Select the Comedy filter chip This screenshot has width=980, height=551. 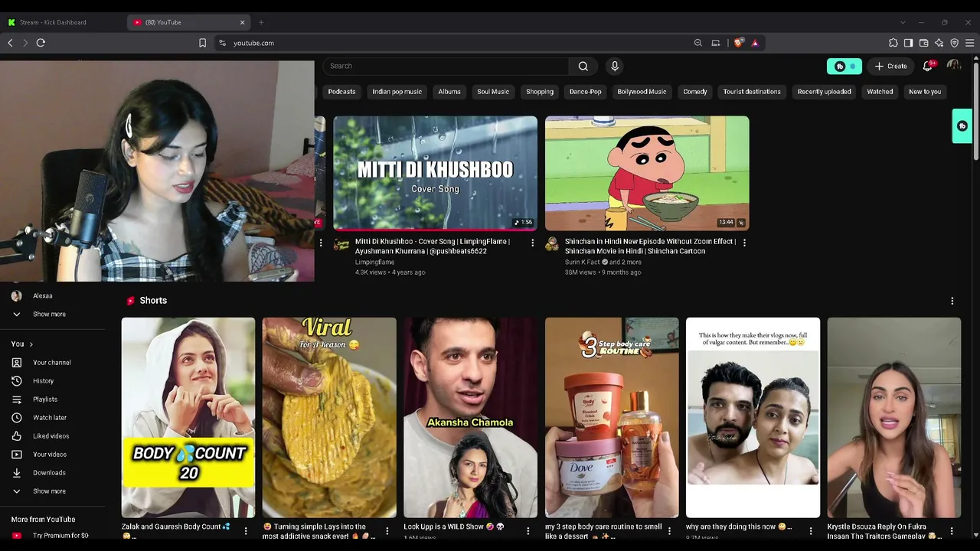(695, 92)
